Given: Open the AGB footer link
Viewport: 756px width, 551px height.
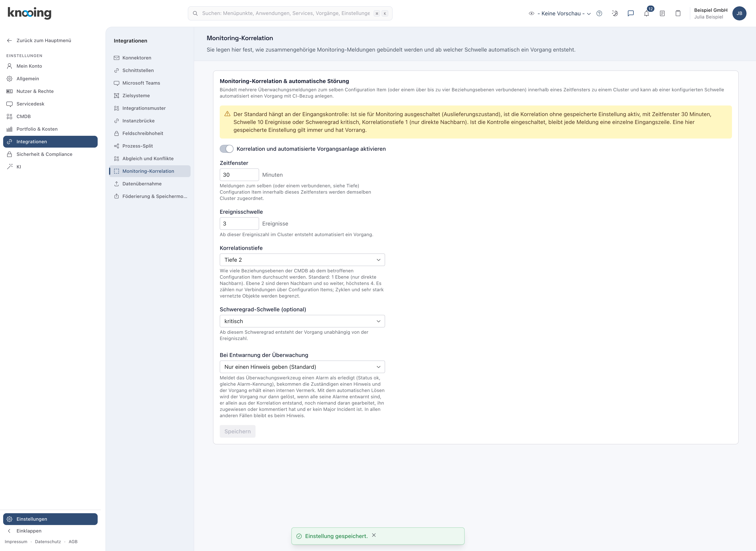Looking at the screenshot, I should [73, 542].
